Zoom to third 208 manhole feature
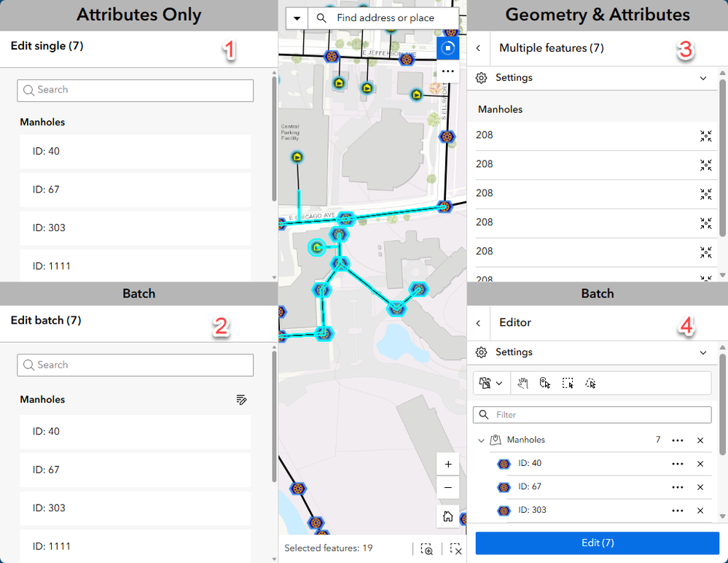The height and width of the screenshot is (563, 728). [x=705, y=194]
